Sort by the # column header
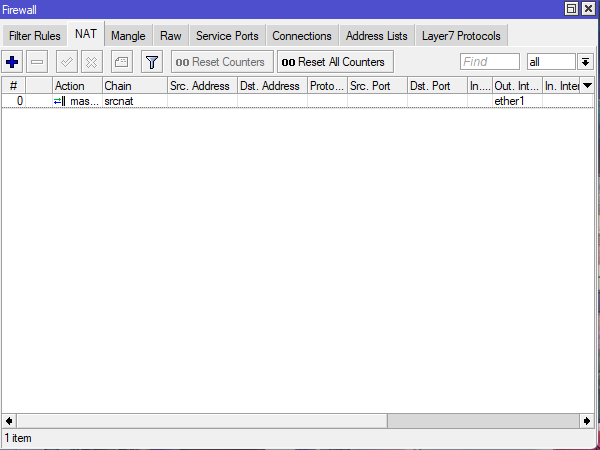600x450 pixels. (x=14, y=86)
